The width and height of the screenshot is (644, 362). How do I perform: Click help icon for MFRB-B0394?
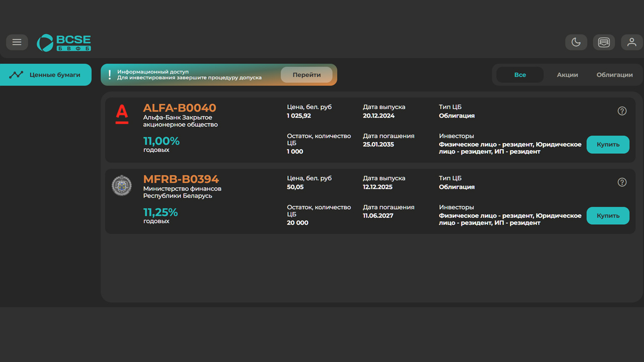point(622,183)
